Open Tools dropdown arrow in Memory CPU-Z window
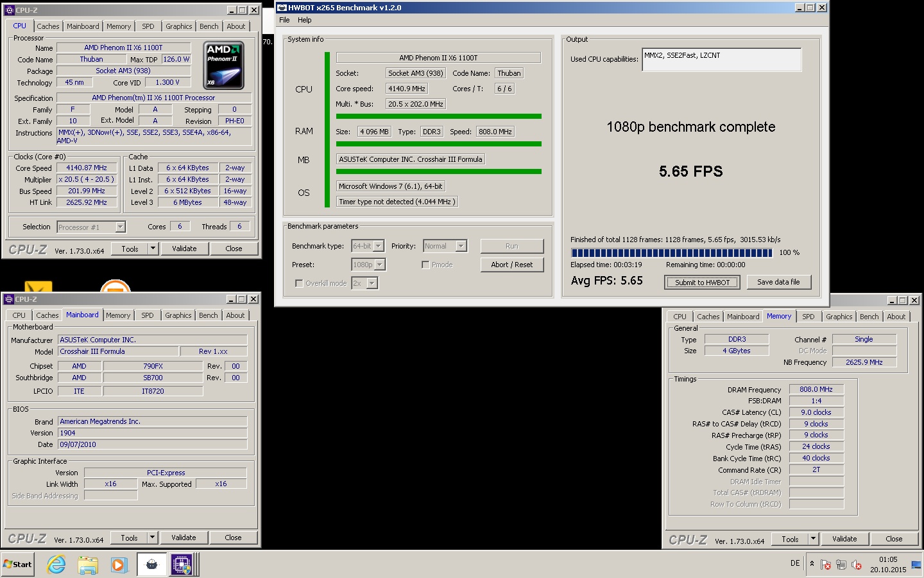Image resolution: width=924 pixels, height=578 pixels. tap(813, 539)
